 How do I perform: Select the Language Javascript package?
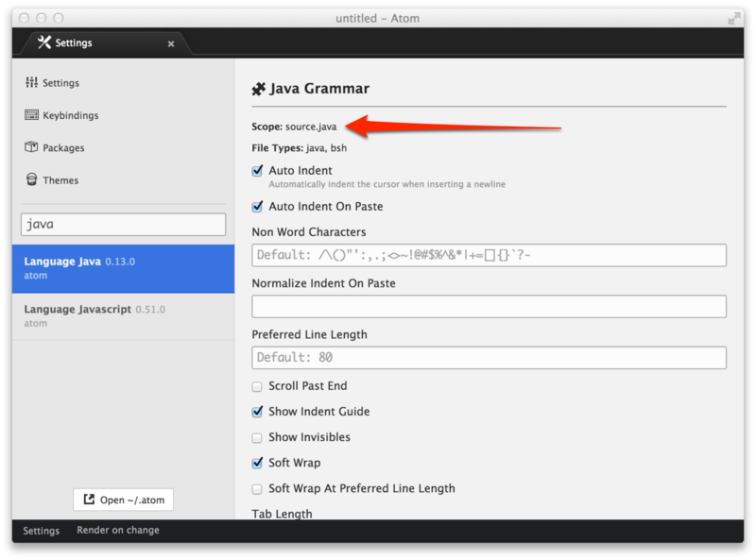point(123,315)
